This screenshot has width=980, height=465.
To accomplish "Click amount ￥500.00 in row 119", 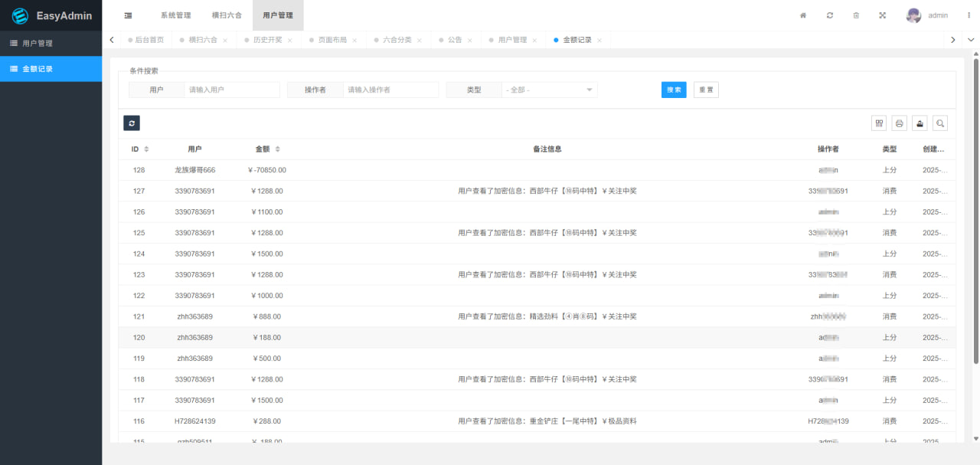I will pyautogui.click(x=266, y=359).
